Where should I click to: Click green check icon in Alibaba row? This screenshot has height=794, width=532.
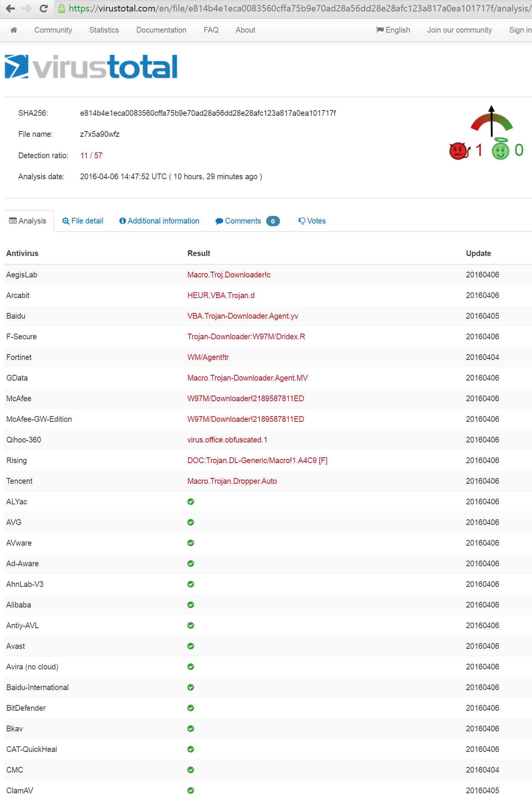191,605
